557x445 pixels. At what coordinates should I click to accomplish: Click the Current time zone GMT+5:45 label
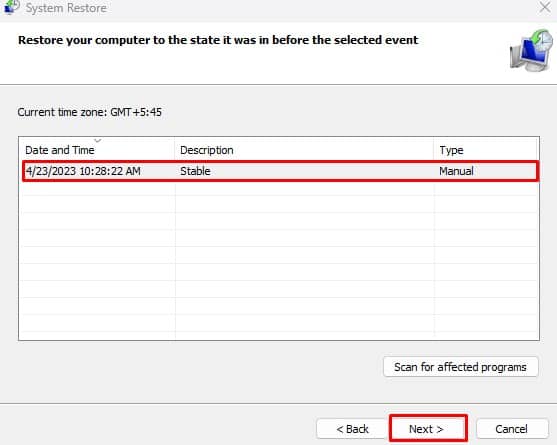[90, 112]
